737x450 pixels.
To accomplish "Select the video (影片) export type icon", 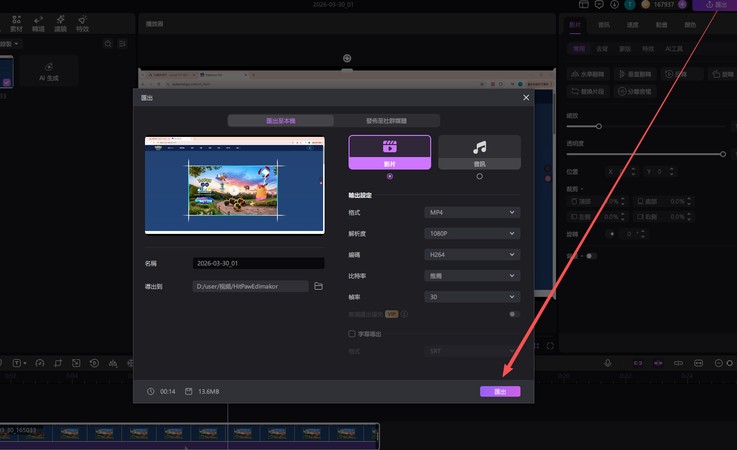I will (389, 148).
